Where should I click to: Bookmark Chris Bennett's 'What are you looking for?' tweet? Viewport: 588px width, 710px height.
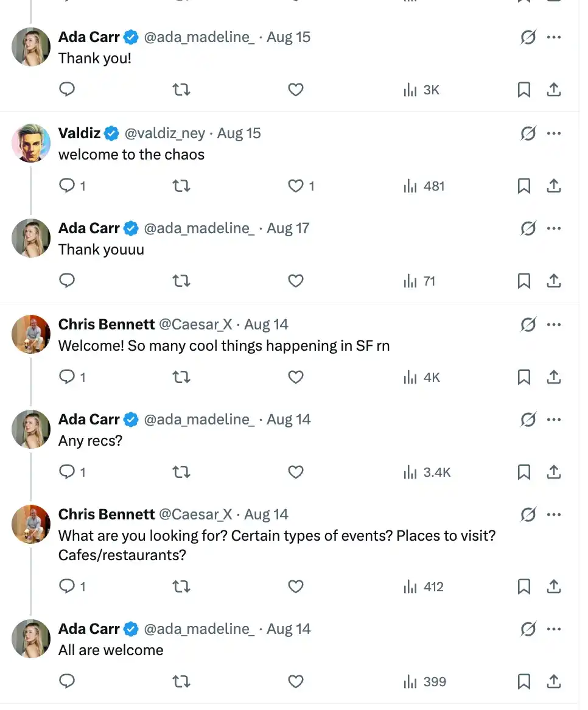[x=523, y=586]
